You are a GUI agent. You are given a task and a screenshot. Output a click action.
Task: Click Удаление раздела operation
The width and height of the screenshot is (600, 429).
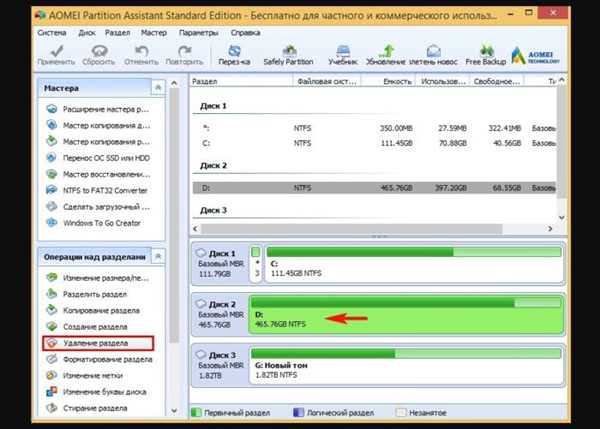[x=98, y=343]
